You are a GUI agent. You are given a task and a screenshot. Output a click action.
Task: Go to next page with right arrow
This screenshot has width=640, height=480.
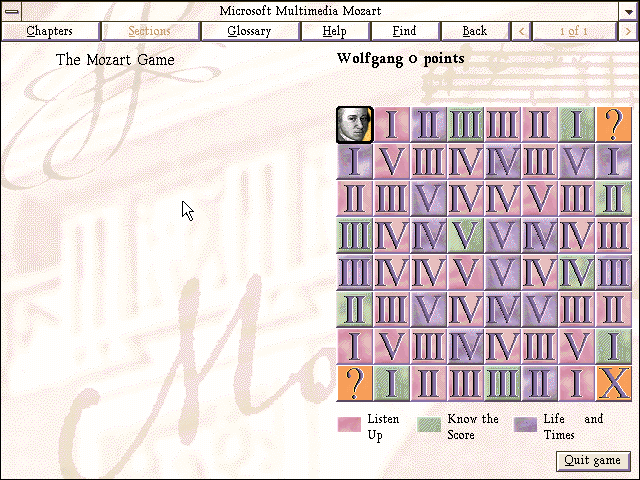[628, 31]
